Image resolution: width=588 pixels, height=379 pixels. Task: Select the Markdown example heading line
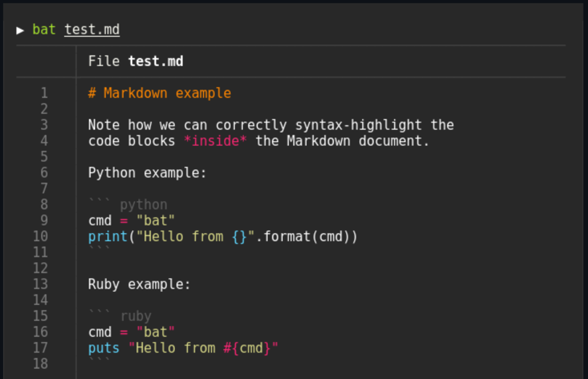[x=160, y=93]
